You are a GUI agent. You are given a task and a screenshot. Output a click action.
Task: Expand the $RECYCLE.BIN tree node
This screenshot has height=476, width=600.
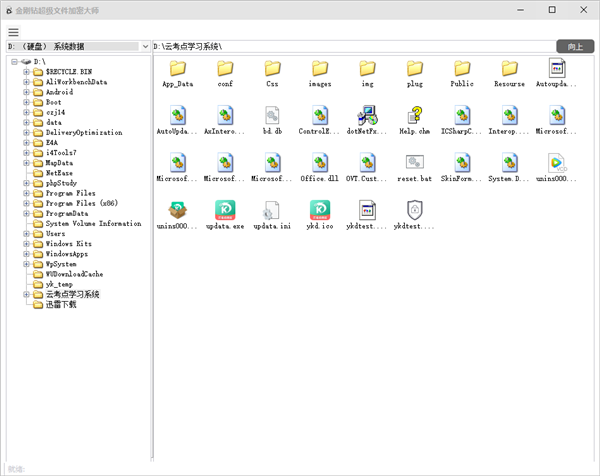[x=26, y=72]
